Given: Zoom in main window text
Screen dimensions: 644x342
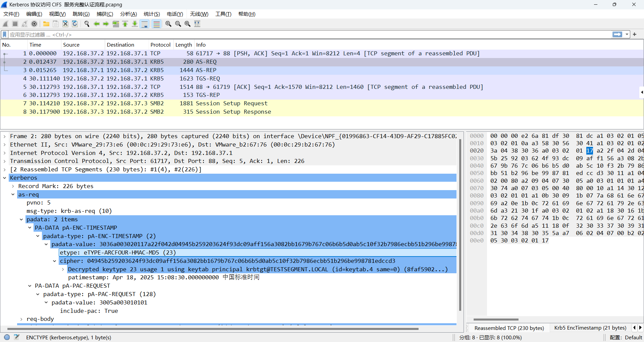Looking at the screenshot, I should pyautogui.click(x=168, y=24).
